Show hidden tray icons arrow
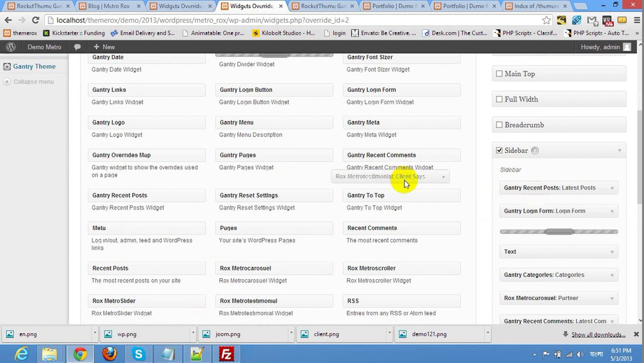The height and width of the screenshot is (363, 644). tap(535, 355)
